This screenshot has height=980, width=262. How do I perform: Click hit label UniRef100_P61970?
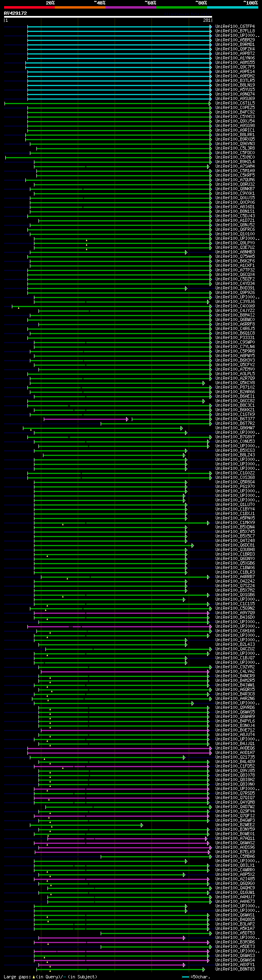pyautogui.click(x=235, y=487)
